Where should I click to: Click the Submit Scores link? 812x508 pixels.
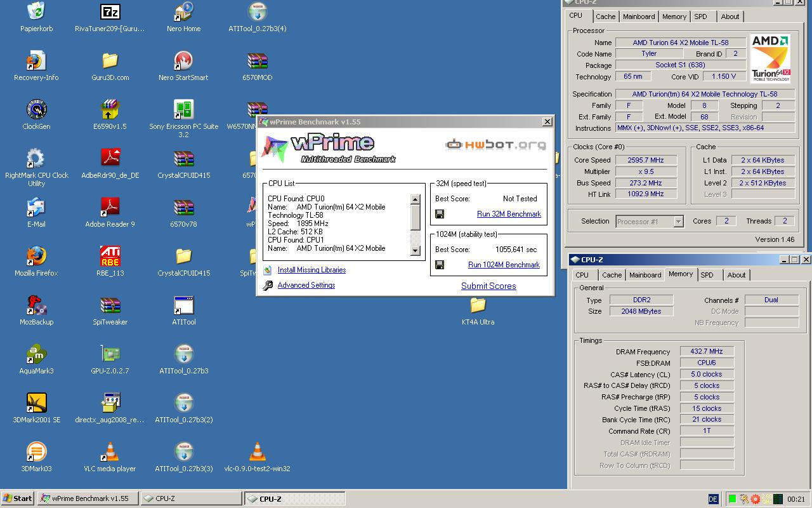coord(488,286)
